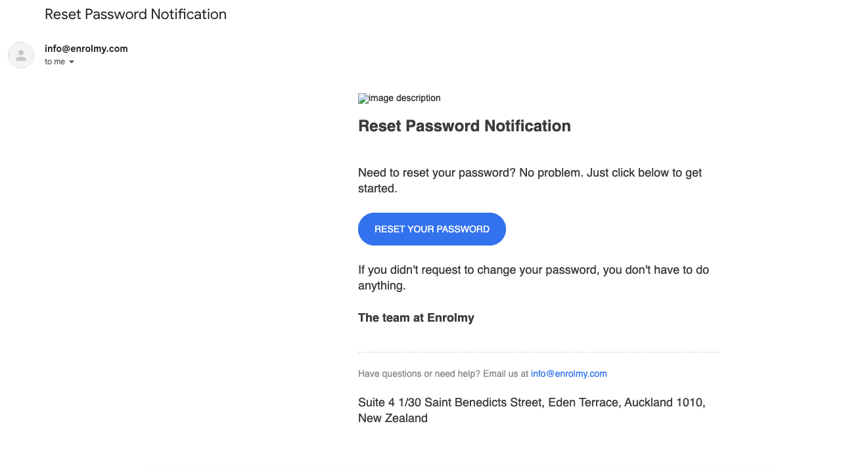868x472 pixels.
Task: Open the info@enrolmy.com link in footer
Action: [x=568, y=374]
